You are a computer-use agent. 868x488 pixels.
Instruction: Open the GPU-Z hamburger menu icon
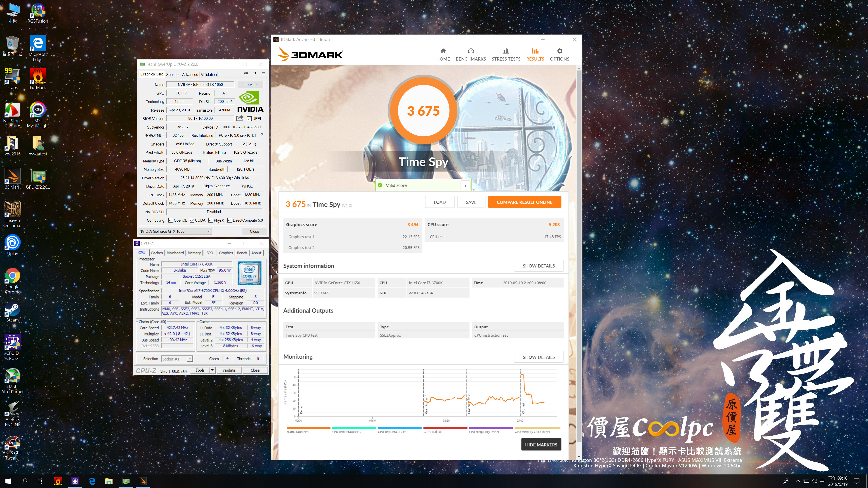[264, 73]
